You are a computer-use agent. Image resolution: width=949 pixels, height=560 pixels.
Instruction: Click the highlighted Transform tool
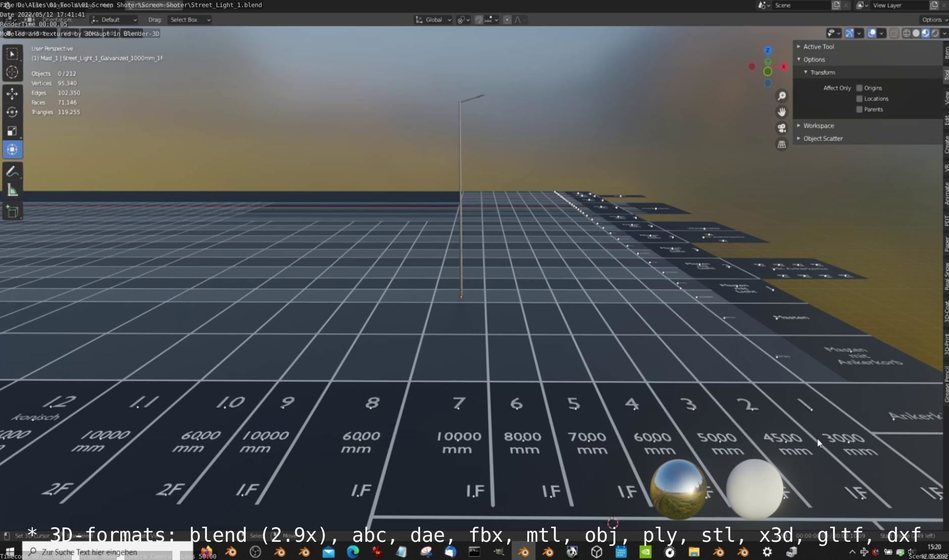13,150
